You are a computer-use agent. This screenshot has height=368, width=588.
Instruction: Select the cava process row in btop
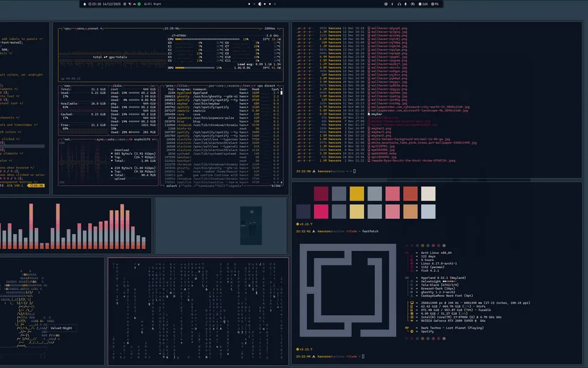pyautogui.click(x=221, y=115)
